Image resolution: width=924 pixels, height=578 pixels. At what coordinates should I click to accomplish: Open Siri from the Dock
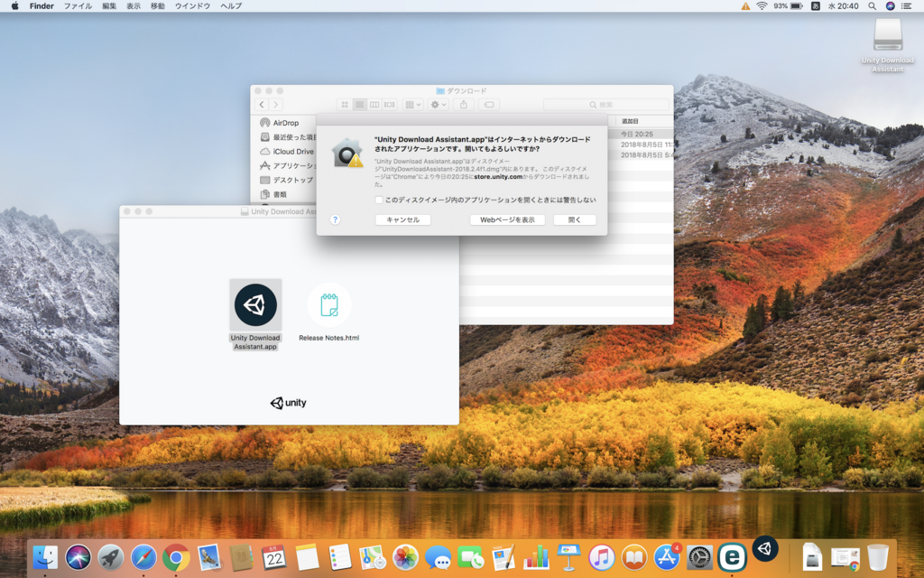(78, 557)
